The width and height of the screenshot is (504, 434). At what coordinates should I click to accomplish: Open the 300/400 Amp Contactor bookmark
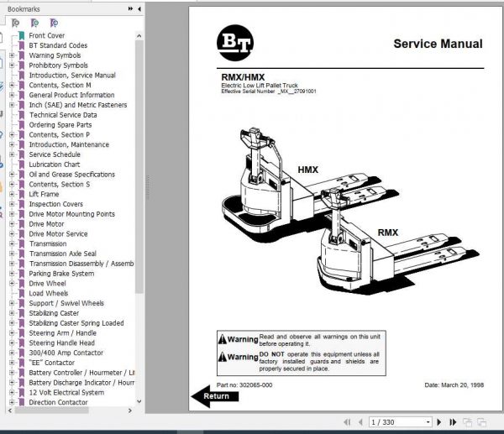[66, 353]
